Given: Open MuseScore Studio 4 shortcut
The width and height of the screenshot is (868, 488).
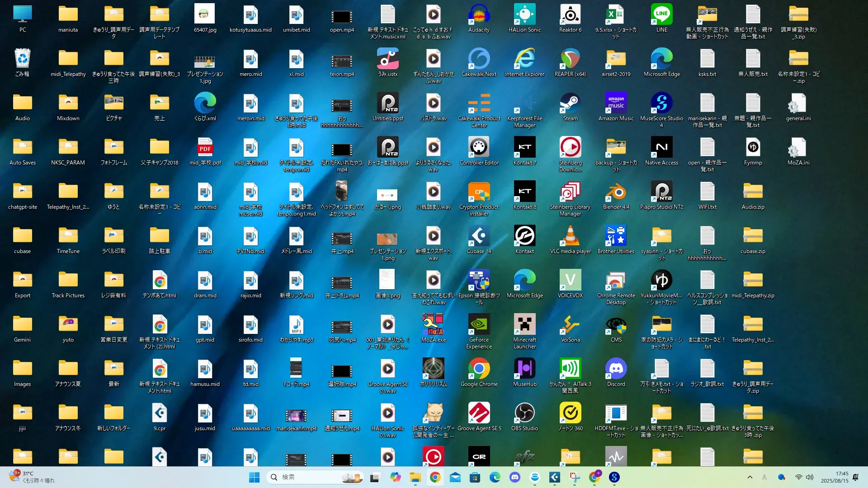Looking at the screenshot, I should (661, 104).
